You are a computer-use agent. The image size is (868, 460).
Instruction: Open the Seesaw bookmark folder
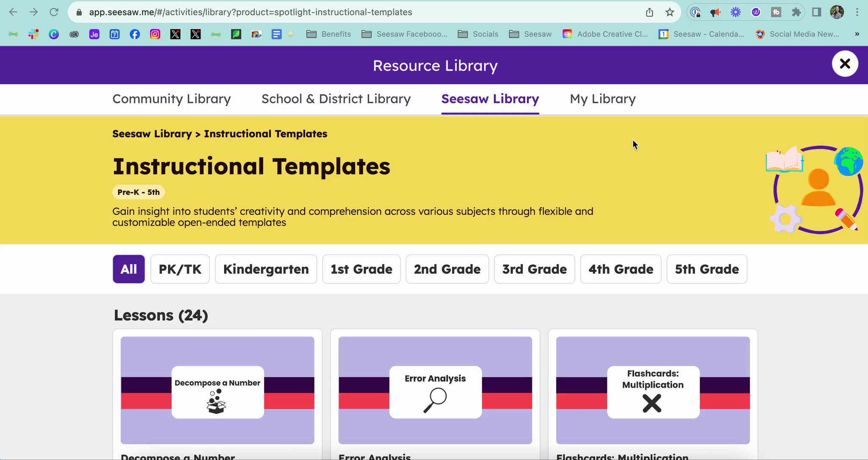530,34
